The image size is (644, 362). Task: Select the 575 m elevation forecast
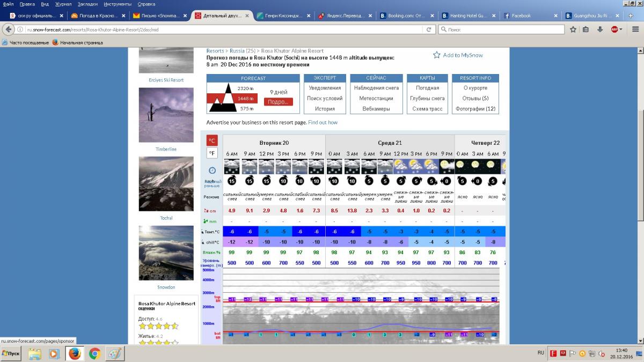[246, 109]
